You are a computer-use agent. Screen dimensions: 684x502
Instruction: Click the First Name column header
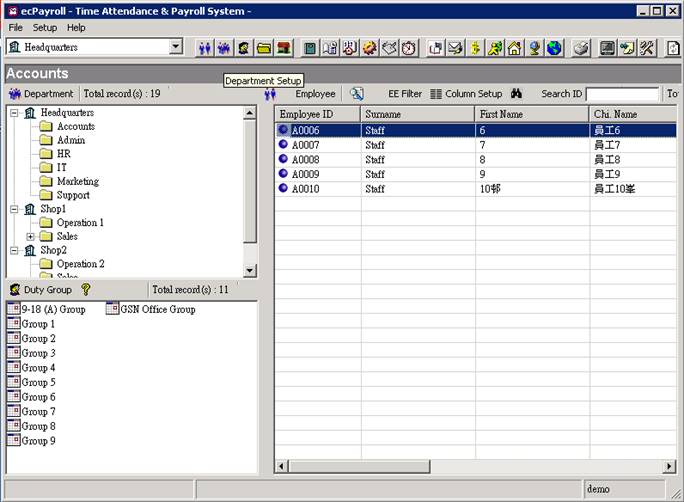tap(532, 114)
